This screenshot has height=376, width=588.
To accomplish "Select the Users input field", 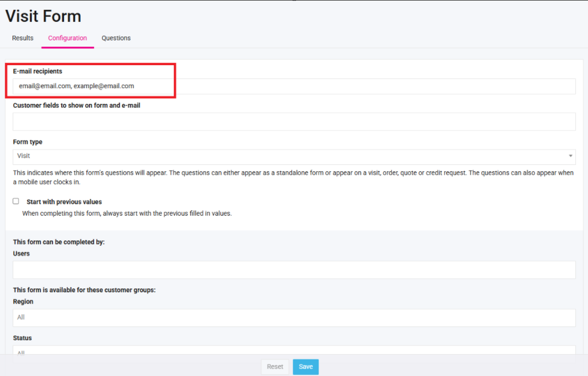I will [294, 270].
